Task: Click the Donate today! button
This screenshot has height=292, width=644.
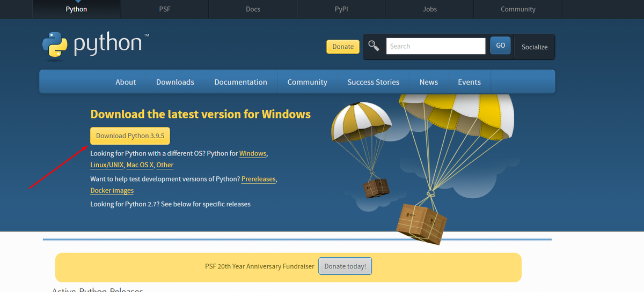Action: click(345, 266)
